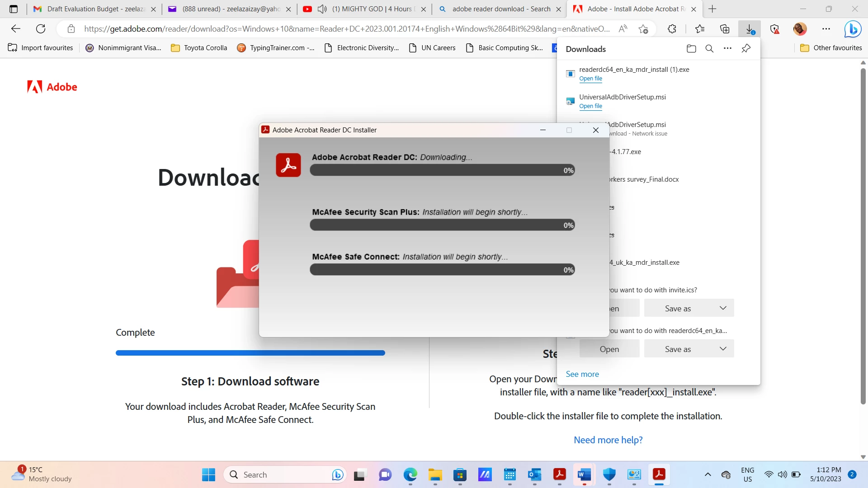Show hidden system tray icons

[x=708, y=474]
